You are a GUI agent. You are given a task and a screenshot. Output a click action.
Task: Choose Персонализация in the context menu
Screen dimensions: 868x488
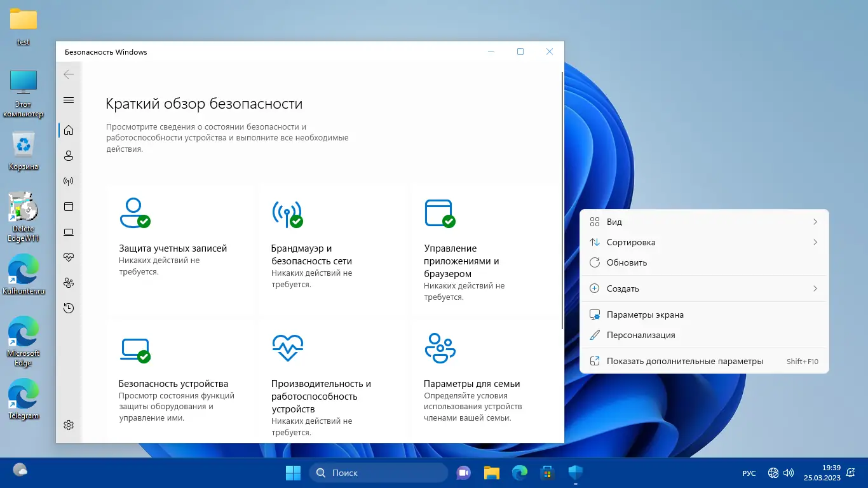coord(704,335)
